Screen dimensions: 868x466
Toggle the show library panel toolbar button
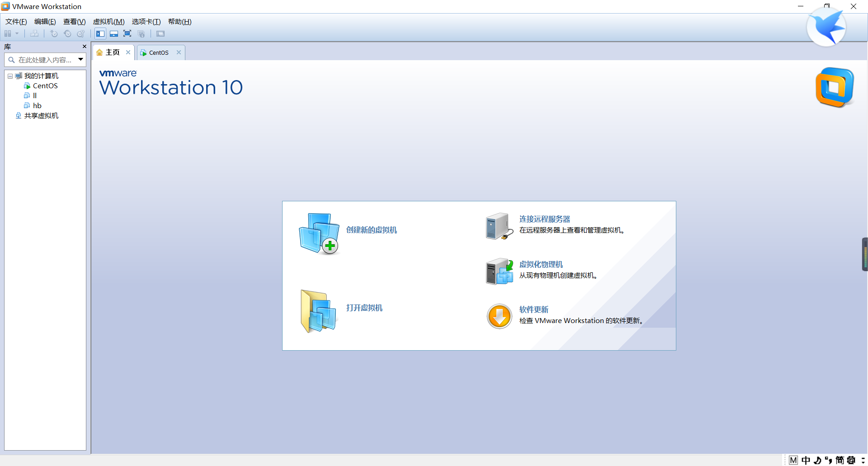[100, 33]
